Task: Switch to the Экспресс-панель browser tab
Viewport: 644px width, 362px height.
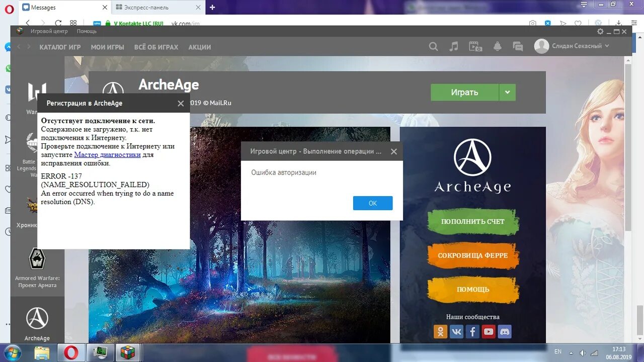Action: (x=157, y=8)
